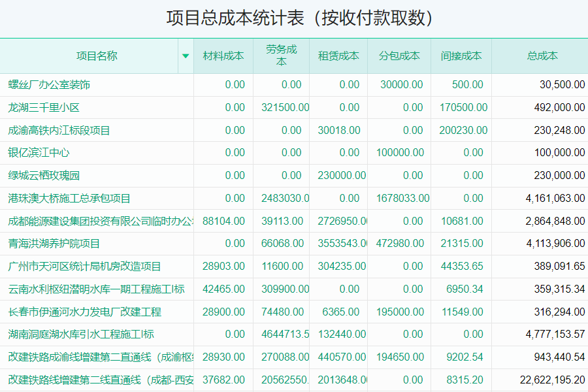Click subcontract cost 100000.00

400,153
